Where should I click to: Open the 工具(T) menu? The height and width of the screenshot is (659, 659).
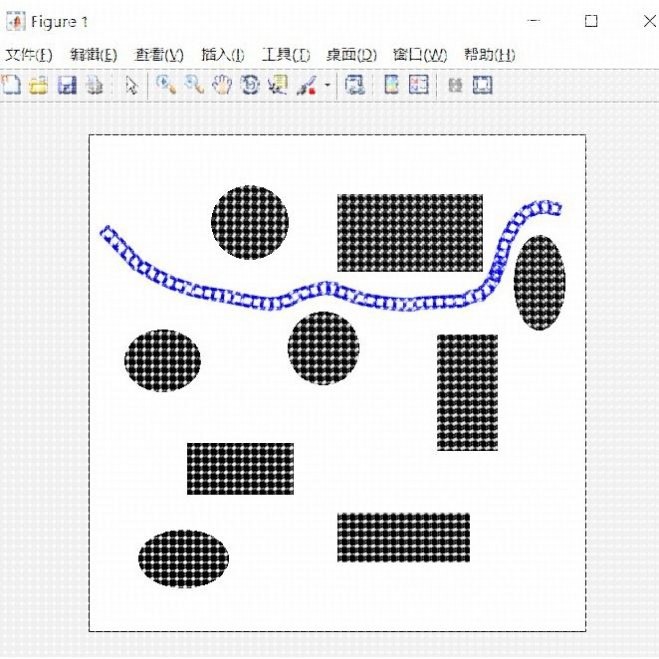(x=286, y=55)
